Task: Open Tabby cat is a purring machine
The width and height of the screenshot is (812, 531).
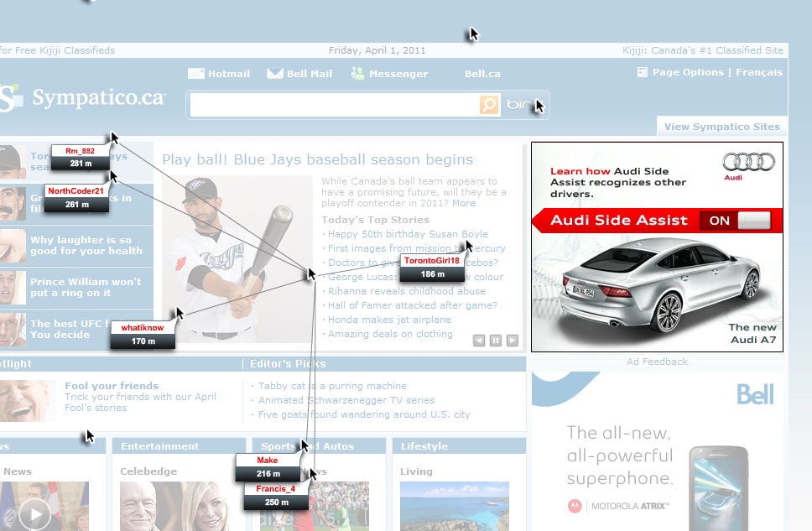Action: coord(332,386)
